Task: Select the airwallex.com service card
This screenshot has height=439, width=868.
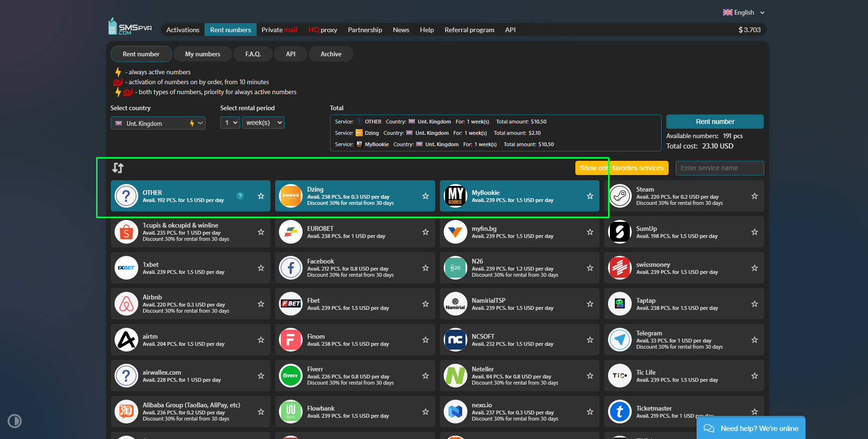Action: pos(190,376)
